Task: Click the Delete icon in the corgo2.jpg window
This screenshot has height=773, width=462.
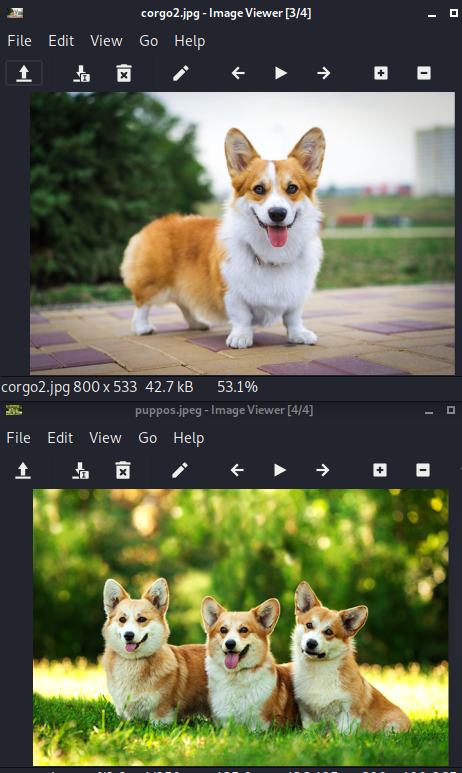Action: click(124, 73)
